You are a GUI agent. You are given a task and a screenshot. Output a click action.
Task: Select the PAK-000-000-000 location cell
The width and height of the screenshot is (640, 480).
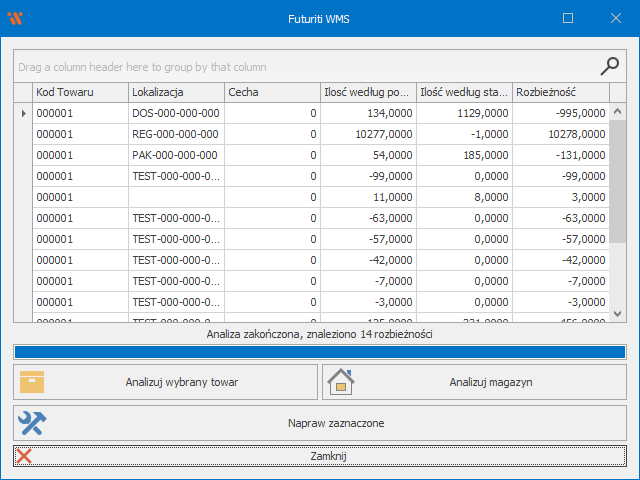pos(175,155)
